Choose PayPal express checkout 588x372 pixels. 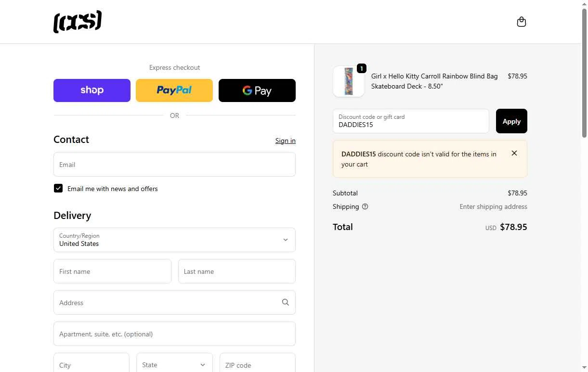[174, 90]
